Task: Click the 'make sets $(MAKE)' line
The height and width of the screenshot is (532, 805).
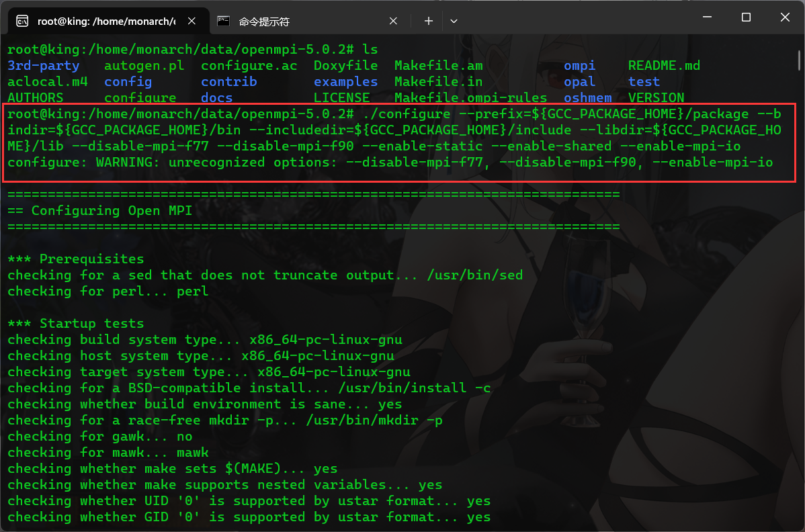Action: coord(172,468)
